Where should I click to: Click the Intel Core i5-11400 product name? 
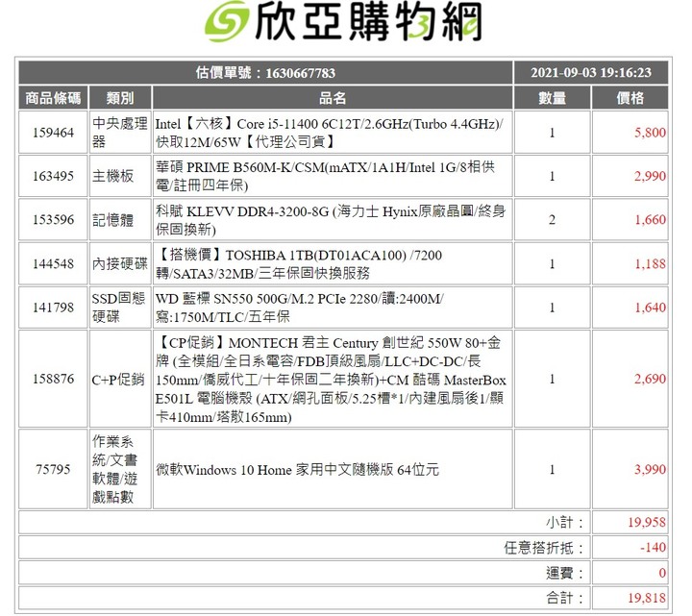(329, 133)
